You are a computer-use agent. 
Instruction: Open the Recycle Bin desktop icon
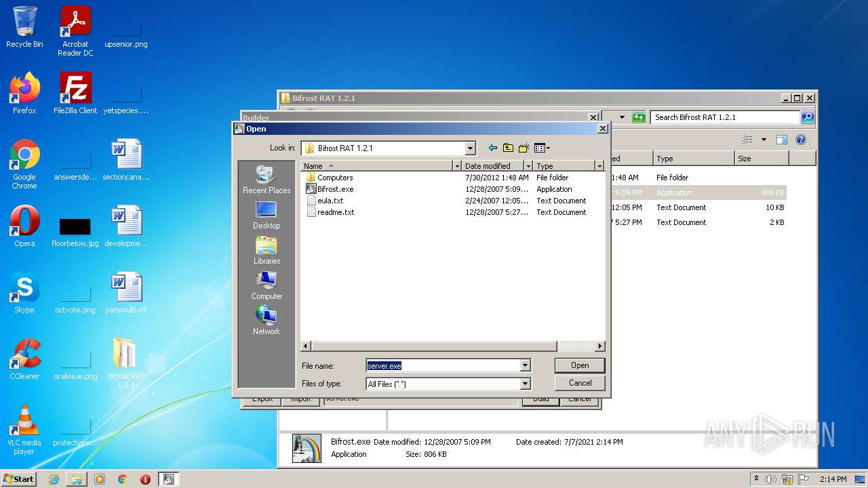[24, 27]
